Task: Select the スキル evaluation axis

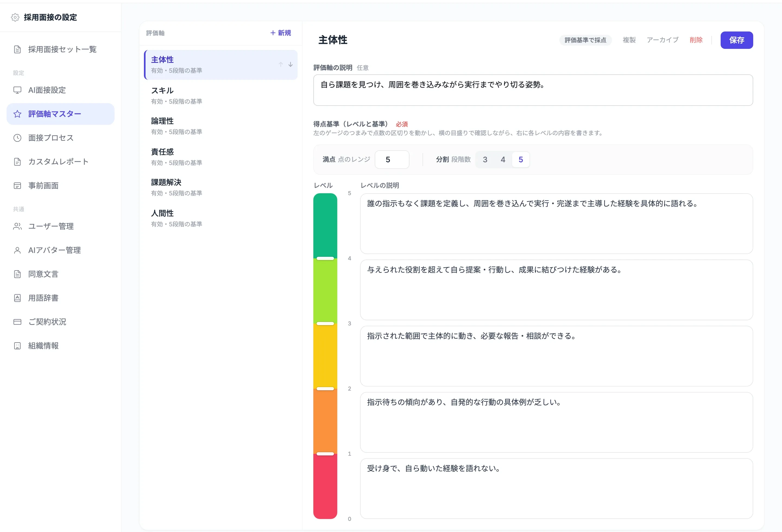Action: pos(221,96)
